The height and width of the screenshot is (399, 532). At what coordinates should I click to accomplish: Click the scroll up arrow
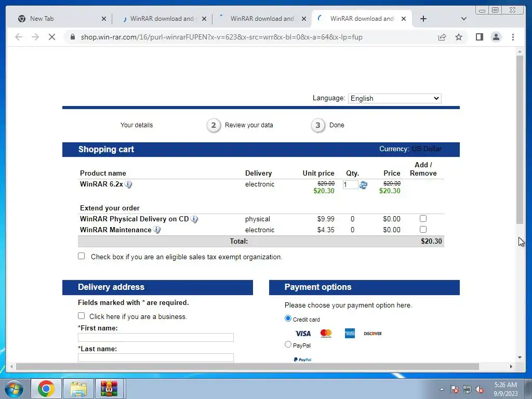[x=520, y=52]
